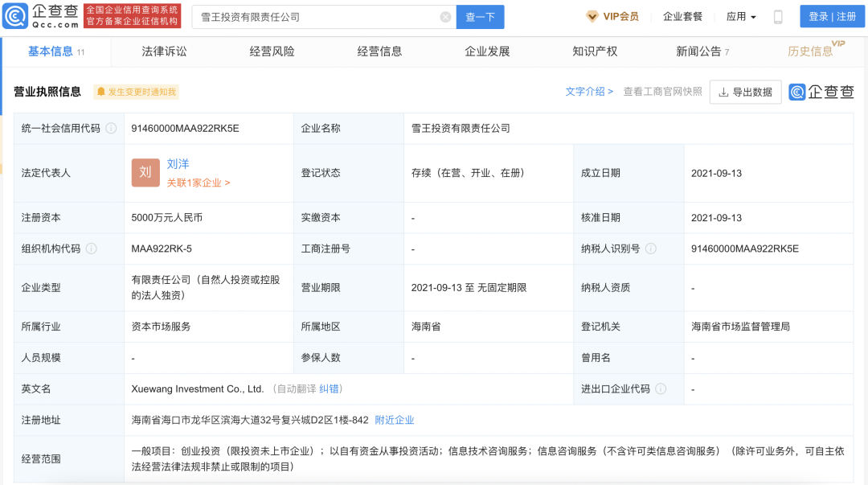Screen dimensions: 868x485
Task: Show info for 进出口企业代码
Action: coord(661,389)
